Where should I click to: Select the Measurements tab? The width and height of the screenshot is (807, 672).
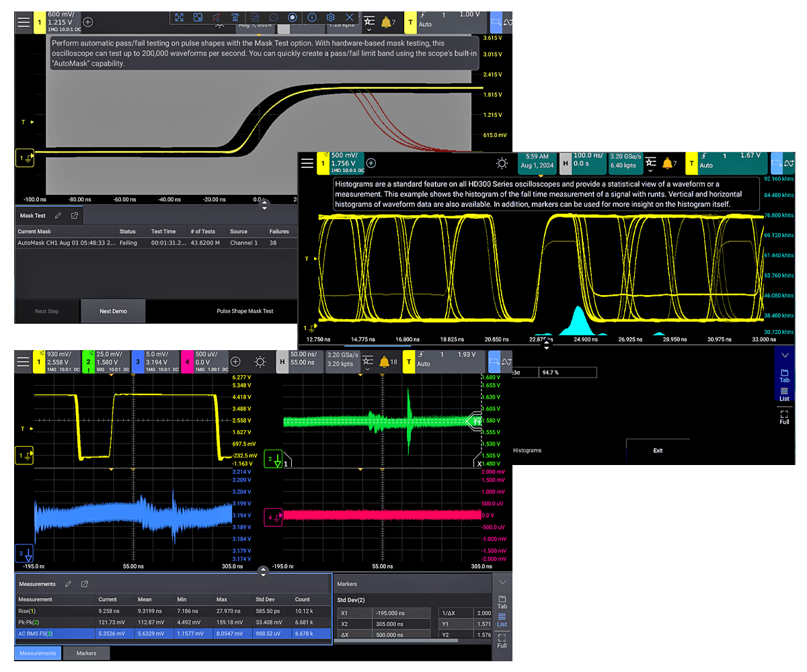click(38, 653)
